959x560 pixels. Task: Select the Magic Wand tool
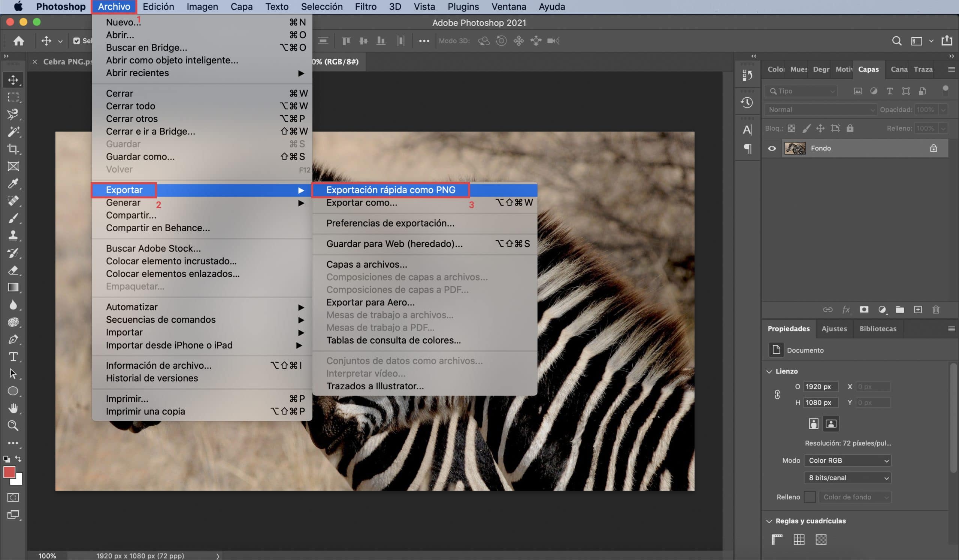point(13,131)
